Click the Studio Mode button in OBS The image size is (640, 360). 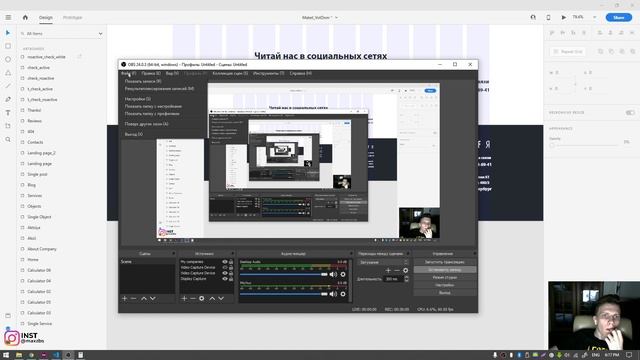[444, 278]
